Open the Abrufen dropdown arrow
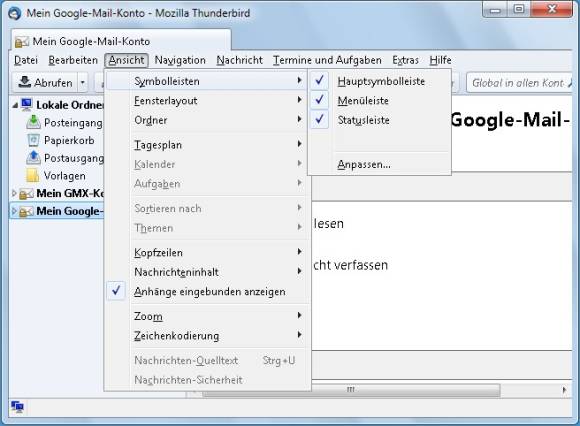The image size is (580, 426). coord(83,82)
